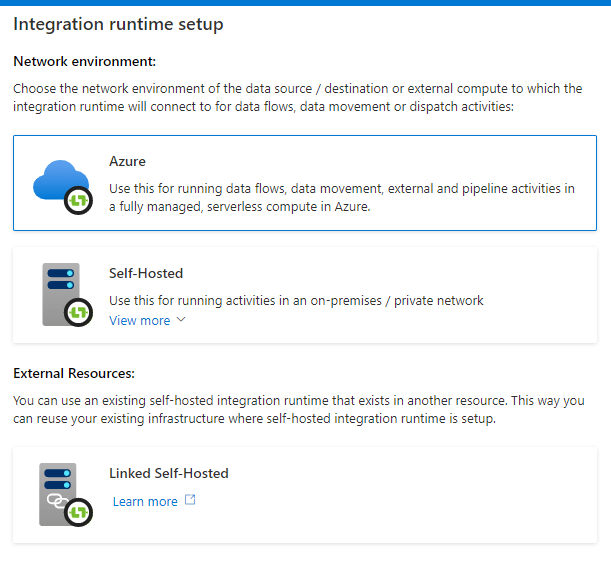Click the Azure cloud icon

point(62,187)
